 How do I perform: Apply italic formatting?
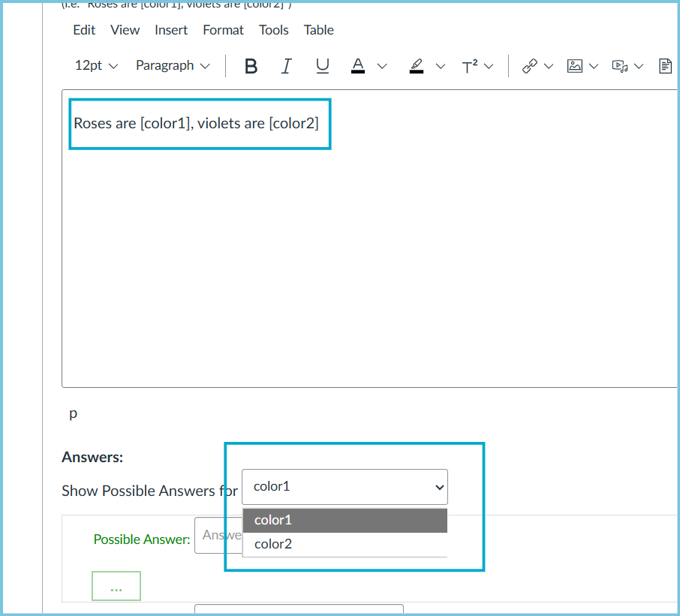point(286,66)
